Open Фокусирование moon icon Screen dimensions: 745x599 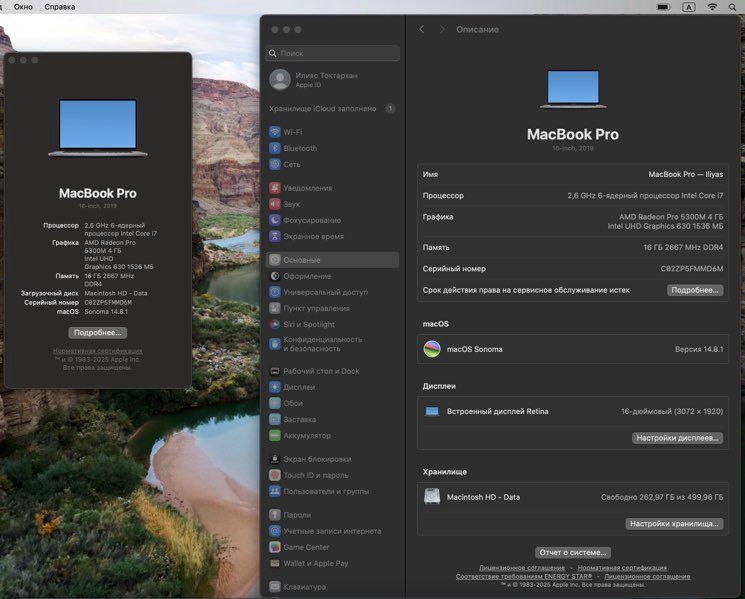tap(275, 220)
